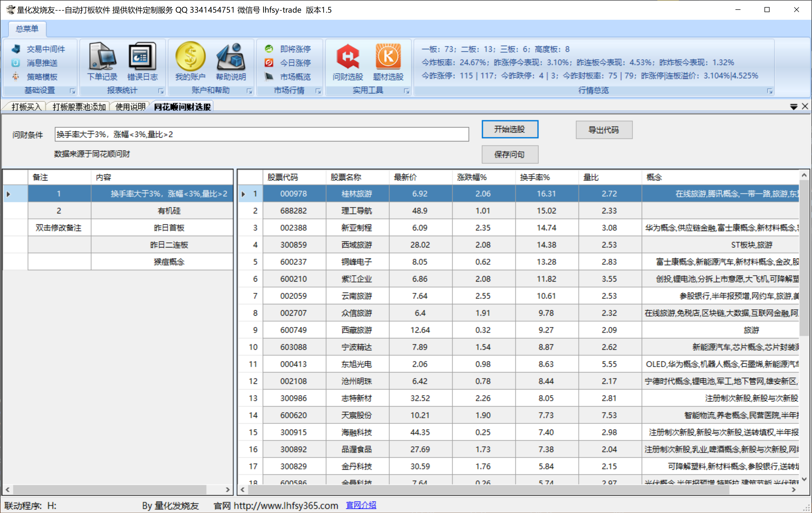812x513 pixels.
Task: Expand the 报表统计 group launcher
Action: pyautogui.click(x=161, y=91)
